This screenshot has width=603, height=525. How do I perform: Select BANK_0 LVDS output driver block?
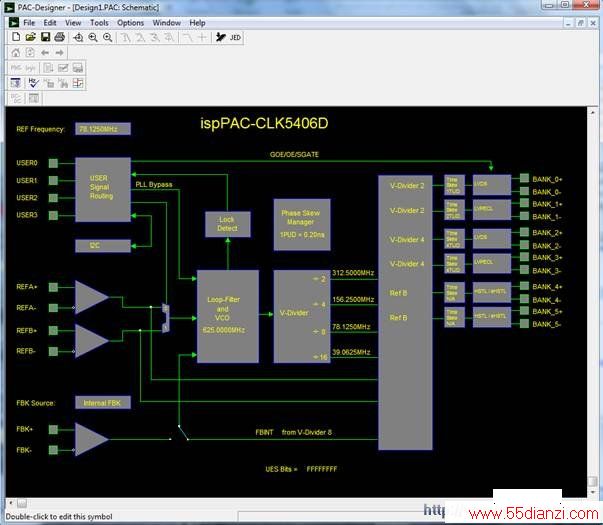point(492,185)
